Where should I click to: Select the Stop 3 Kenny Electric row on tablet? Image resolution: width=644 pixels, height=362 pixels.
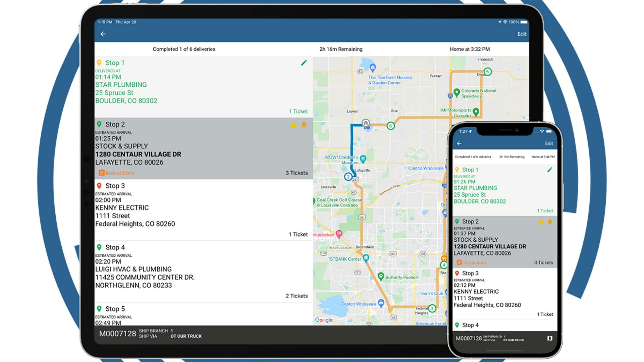pyautogui.click(x=201, y=209)
